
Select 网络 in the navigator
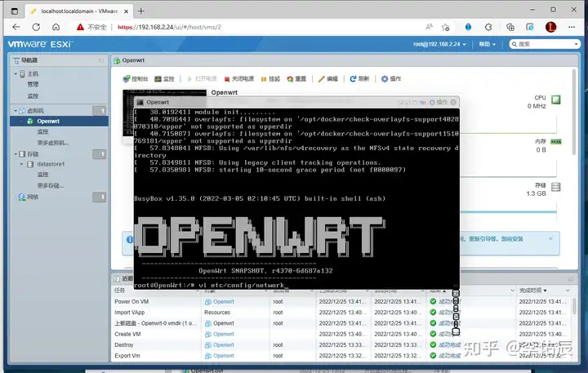tap(33, 197)
